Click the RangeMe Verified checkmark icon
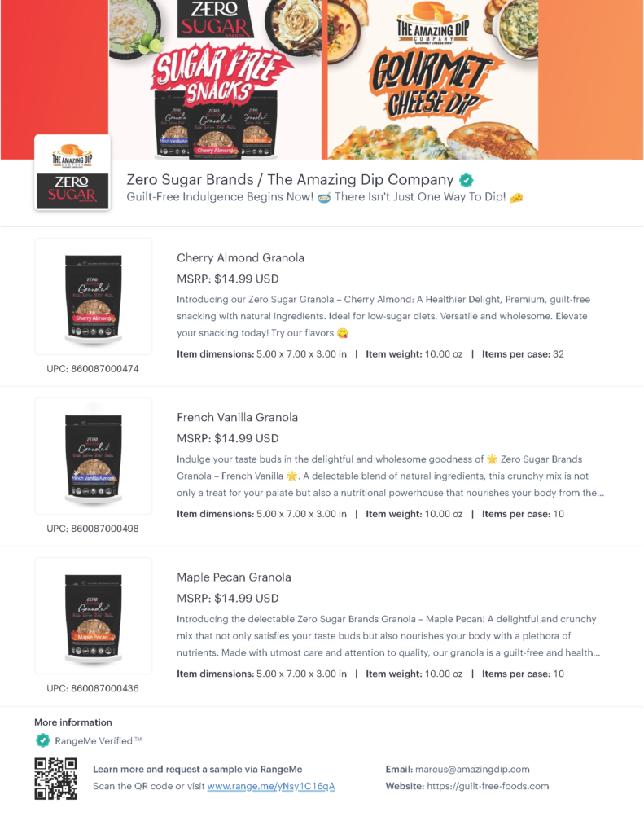Viewport: 644px width, 834px height. 42,740
